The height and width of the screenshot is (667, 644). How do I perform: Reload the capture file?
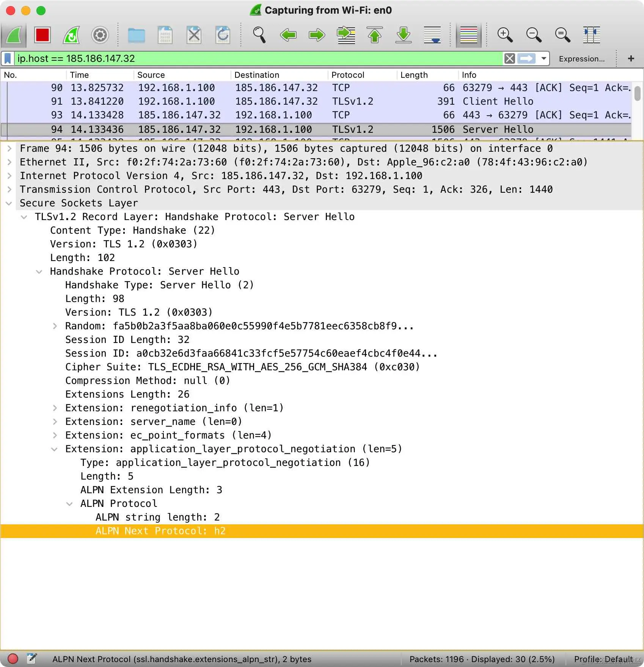pyautogui.click(x=223, y=35)
